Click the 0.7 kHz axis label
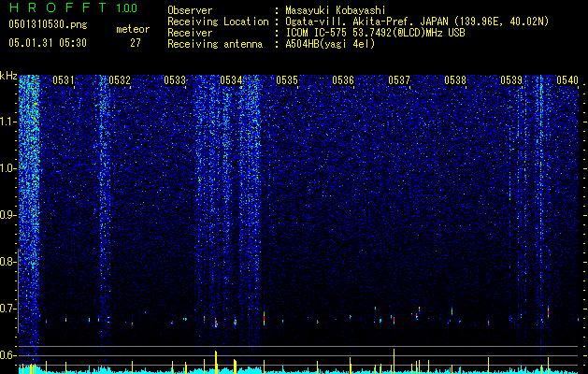Viewport: 588px width, 374px height. 7,309
